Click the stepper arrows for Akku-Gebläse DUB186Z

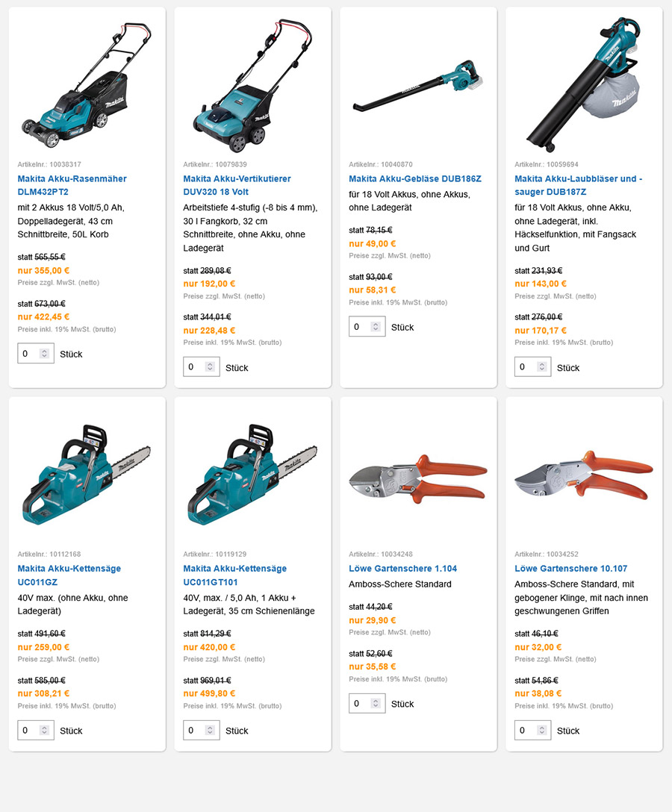(x=376, y=327)
